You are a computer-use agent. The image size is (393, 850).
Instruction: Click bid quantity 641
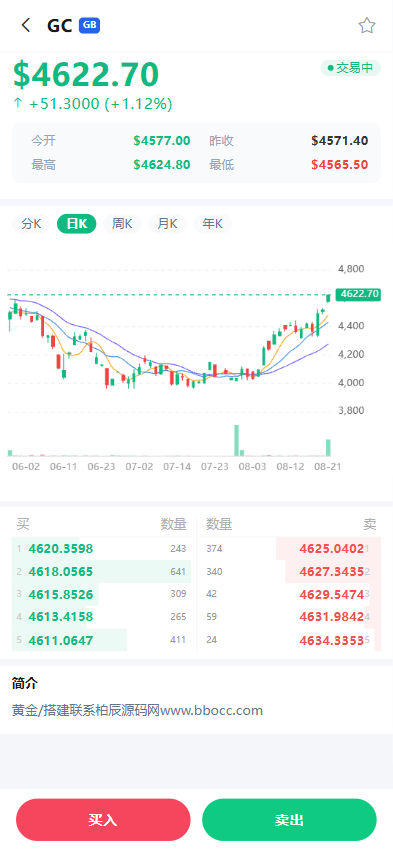(x=178, y=571)
